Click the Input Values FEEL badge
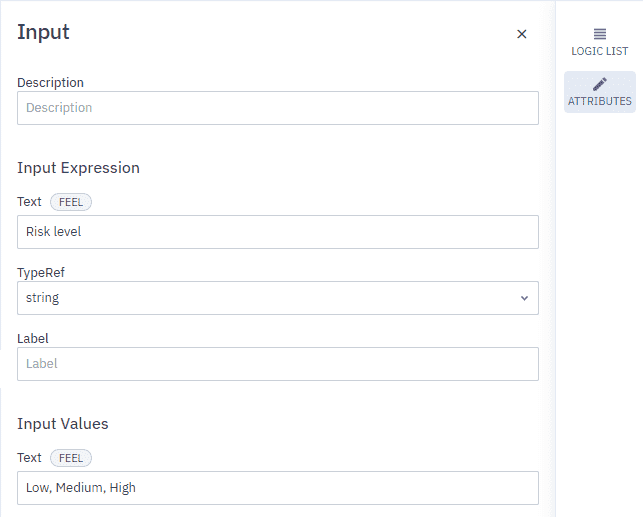The width and height of the screenshot is (643, 517). click(x=71, y=458)
